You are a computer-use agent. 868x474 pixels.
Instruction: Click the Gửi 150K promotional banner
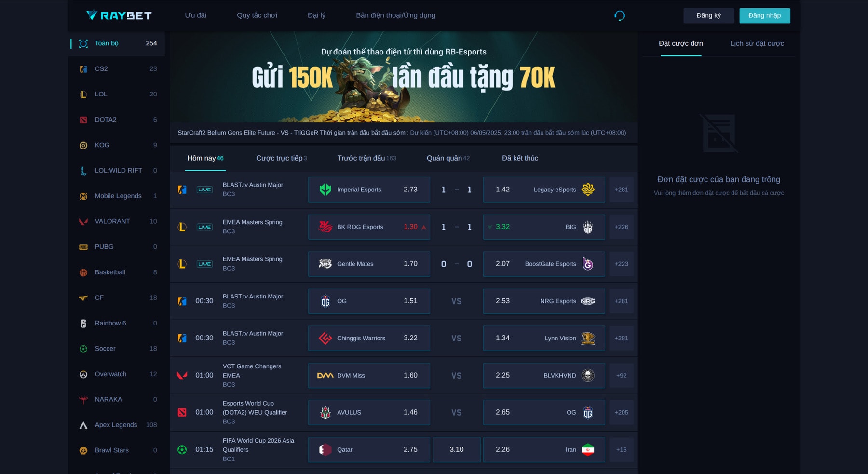coord(404,77)
